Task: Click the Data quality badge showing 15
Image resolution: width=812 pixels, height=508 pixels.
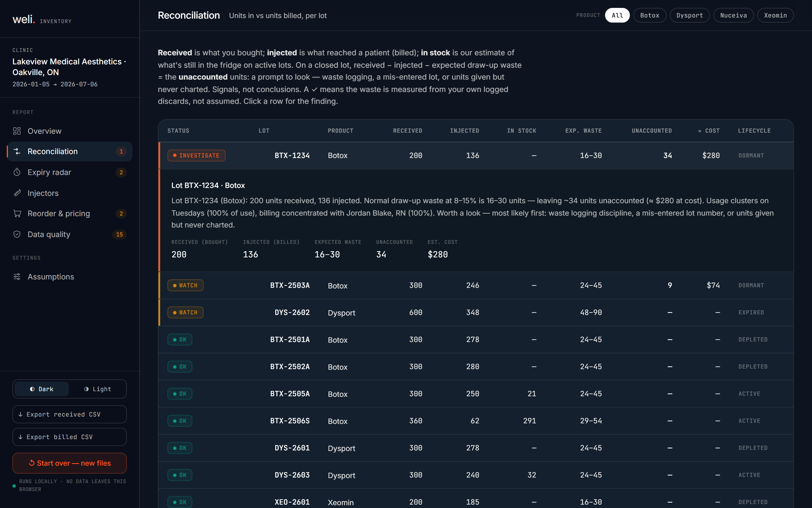Action: [120, 235]
